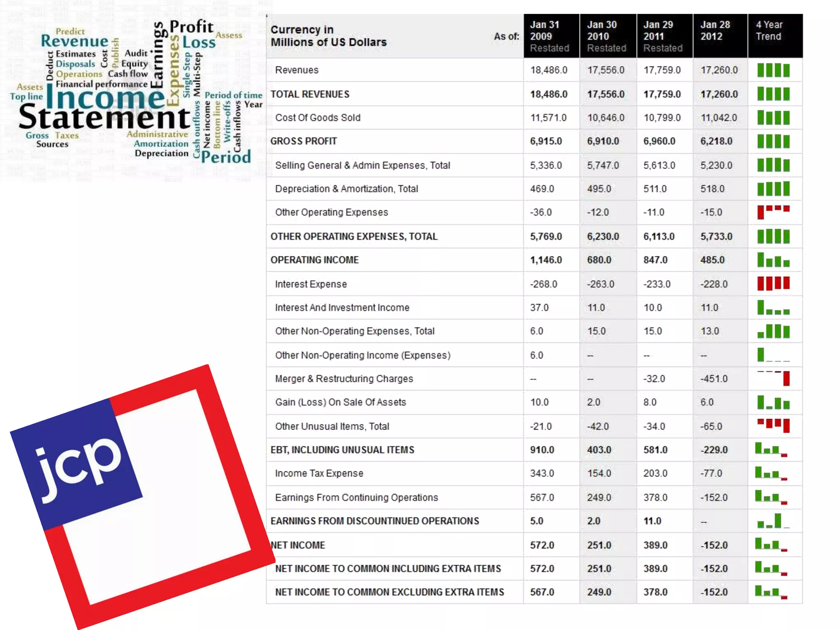Click the Jan 30 2010 Restated header

click(607, 36)
